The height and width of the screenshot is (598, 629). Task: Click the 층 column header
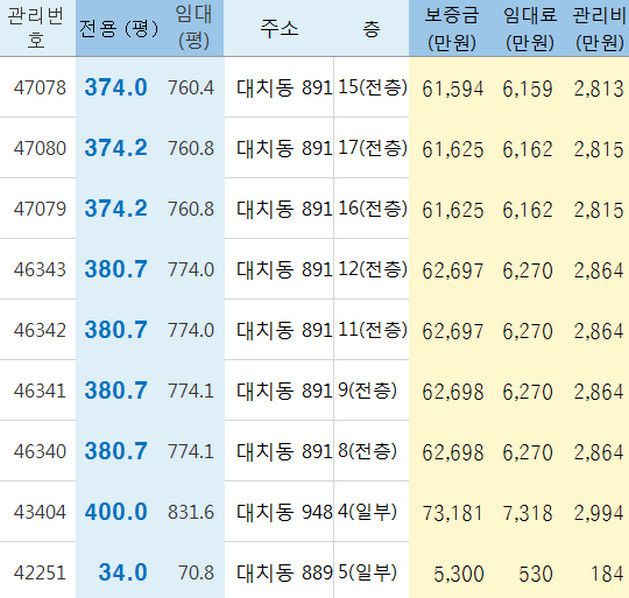(x=371, y=28)
